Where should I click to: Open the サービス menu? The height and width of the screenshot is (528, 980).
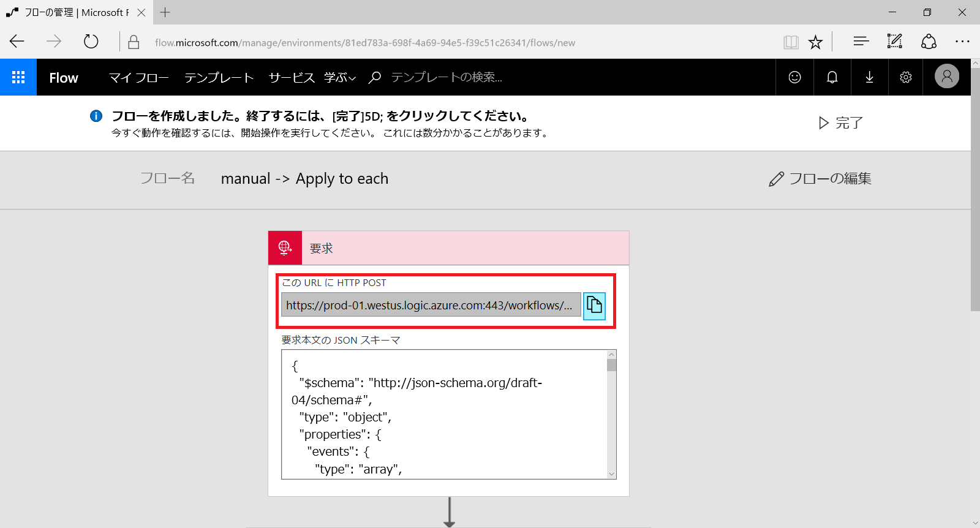pos(292,78)
